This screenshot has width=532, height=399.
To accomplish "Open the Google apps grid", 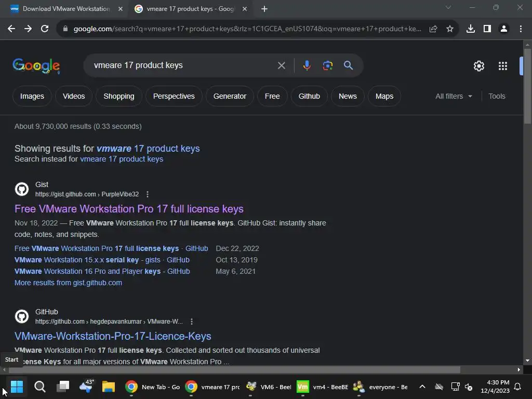I will tap(503, 66).
